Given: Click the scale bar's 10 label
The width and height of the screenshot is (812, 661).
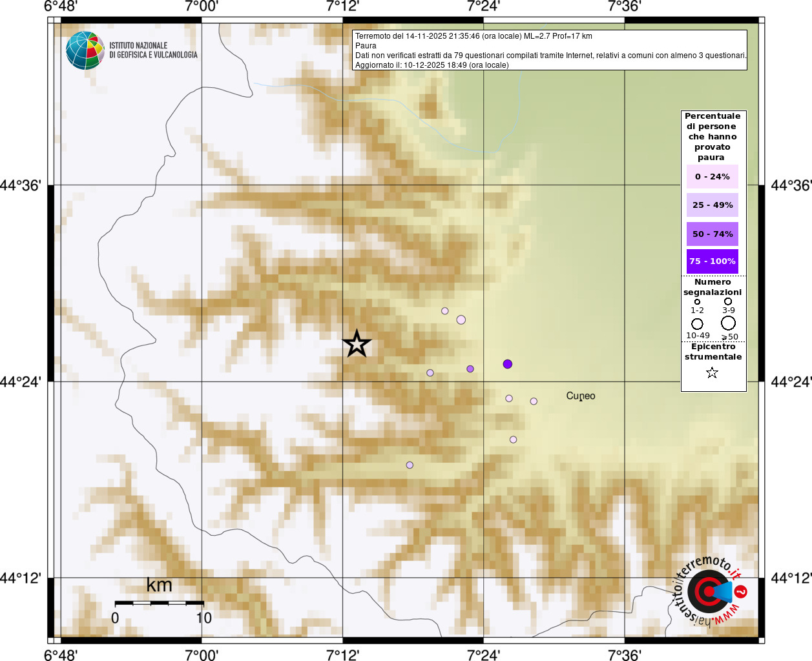Looking at the screenshot, I should (203, 618).
